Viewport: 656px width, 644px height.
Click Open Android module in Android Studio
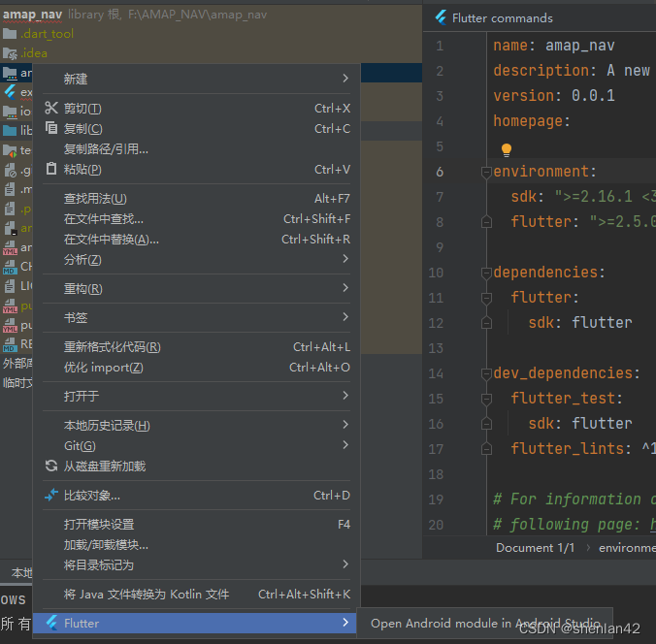pos(485,623)
